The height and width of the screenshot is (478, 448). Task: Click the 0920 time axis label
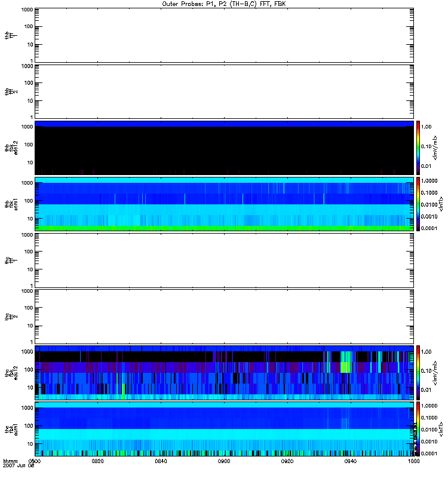pos(287,461)
